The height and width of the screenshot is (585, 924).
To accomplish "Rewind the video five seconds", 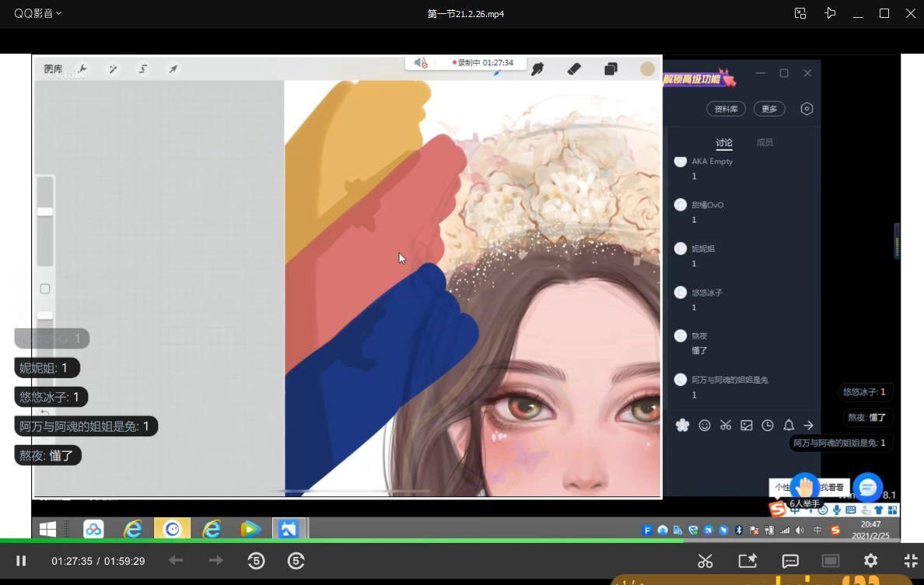I will [256, 561].
